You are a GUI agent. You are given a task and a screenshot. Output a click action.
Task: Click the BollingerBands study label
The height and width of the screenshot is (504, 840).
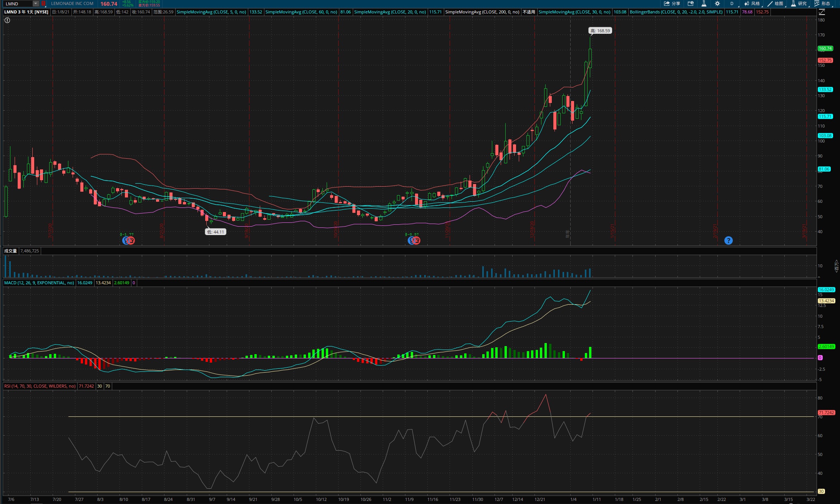tap(676, 12)
